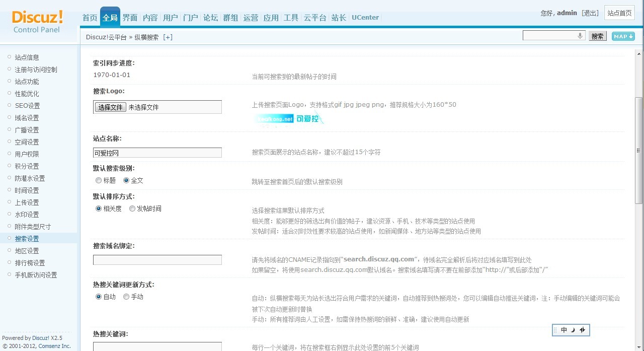Image resolution: width=644 pixels, height=351 pixels.
Task: Select 全文 as default search level
Action: coord(126,180)
